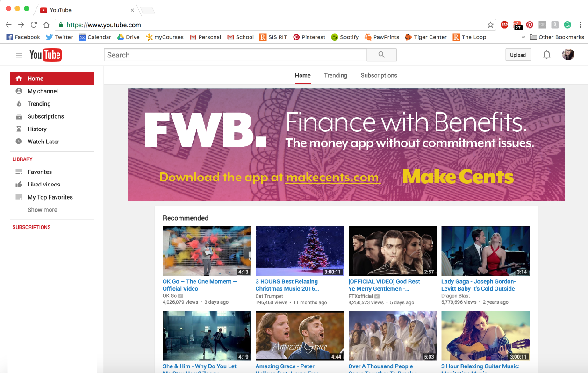The width and height of the screenshot is (588, 373).
Task: Click the browser forward arrow
Action: point(21,25)
